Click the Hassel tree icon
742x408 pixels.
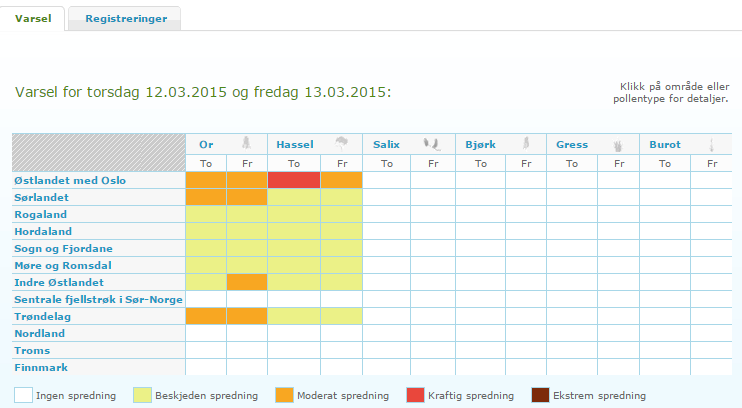coord(341,143)
